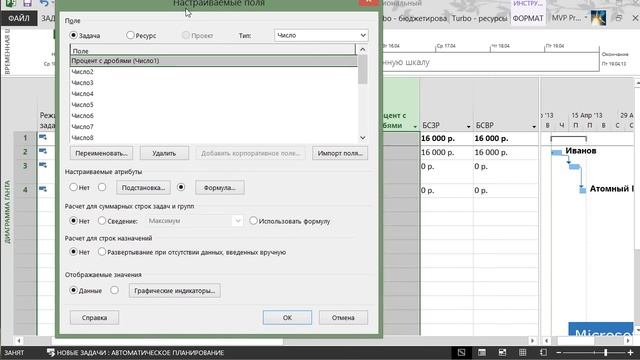Select row header number 2
This screenshot has height=360, width=640.
(x=25, y=152)
